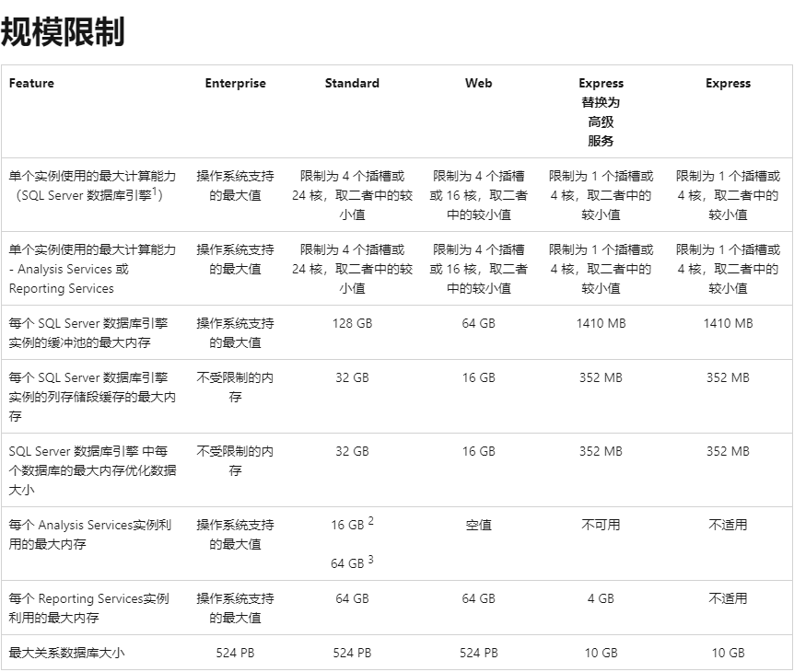The image size is (794, 672).
Task: Click Standard 4 个插槽或 24 核 in 数据库引擎 compute row
Action: (x=352, y=195)
